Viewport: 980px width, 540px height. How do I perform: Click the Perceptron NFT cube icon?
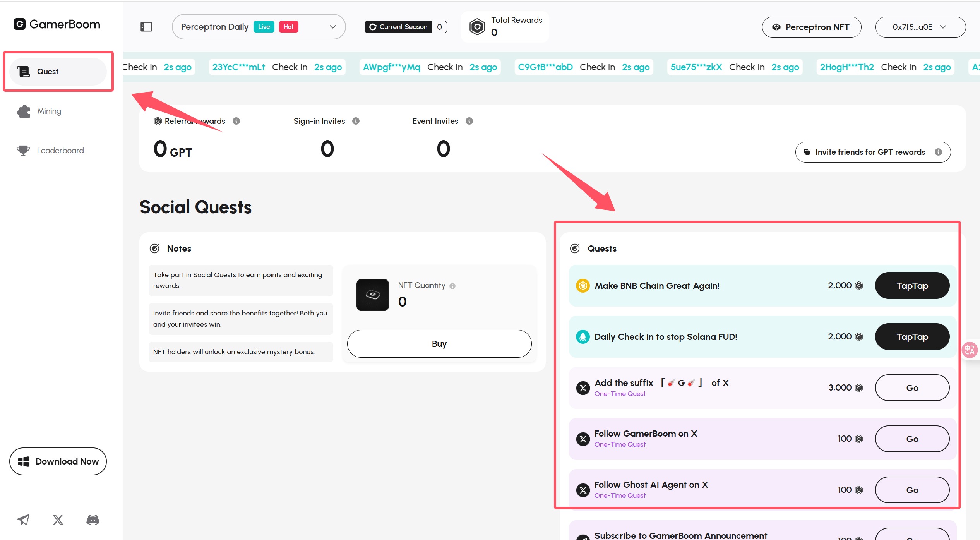(776, 27)
